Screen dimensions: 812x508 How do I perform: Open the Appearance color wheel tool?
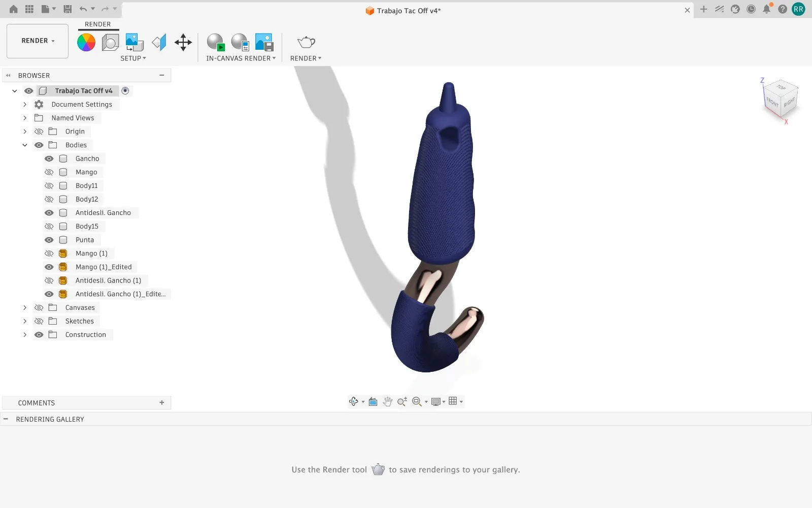(86, 42)
